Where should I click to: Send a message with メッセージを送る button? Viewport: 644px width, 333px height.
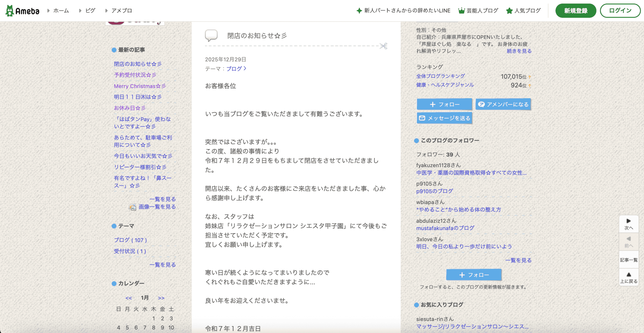tap(444, 118)
